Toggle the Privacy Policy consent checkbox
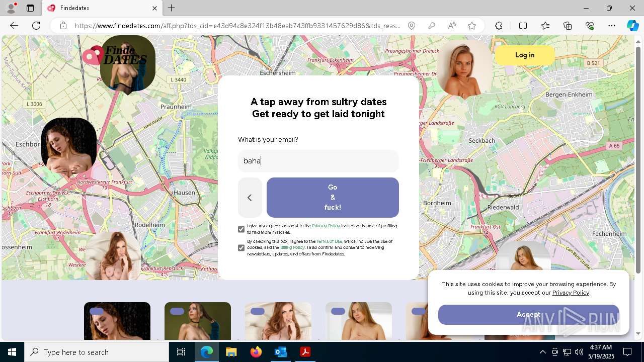The height and width of the screenshot is (362, 644). click(241, 229)
